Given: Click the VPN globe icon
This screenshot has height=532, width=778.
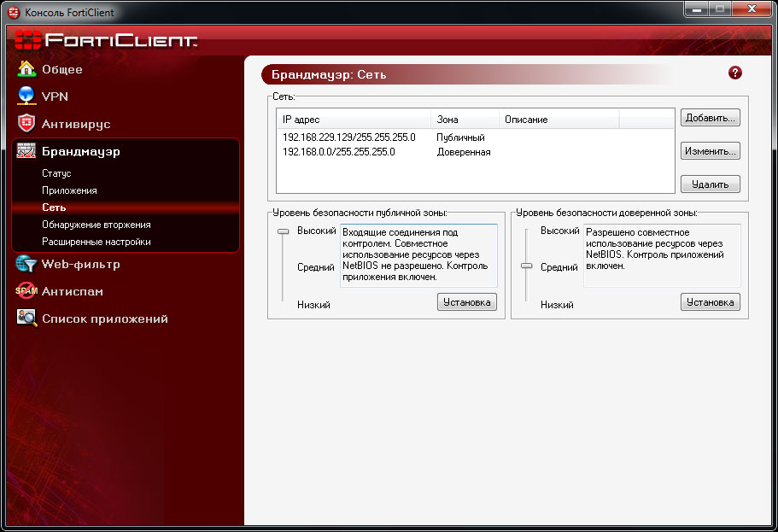Looking at the screenshot, I should click(x=26, y=96).
